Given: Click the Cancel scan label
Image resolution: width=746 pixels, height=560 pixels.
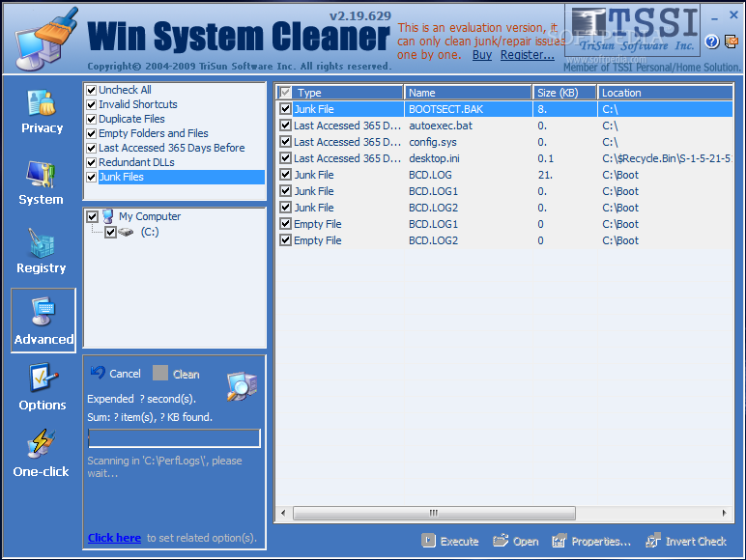Looking at the screenshot, I should pos(125,374).
